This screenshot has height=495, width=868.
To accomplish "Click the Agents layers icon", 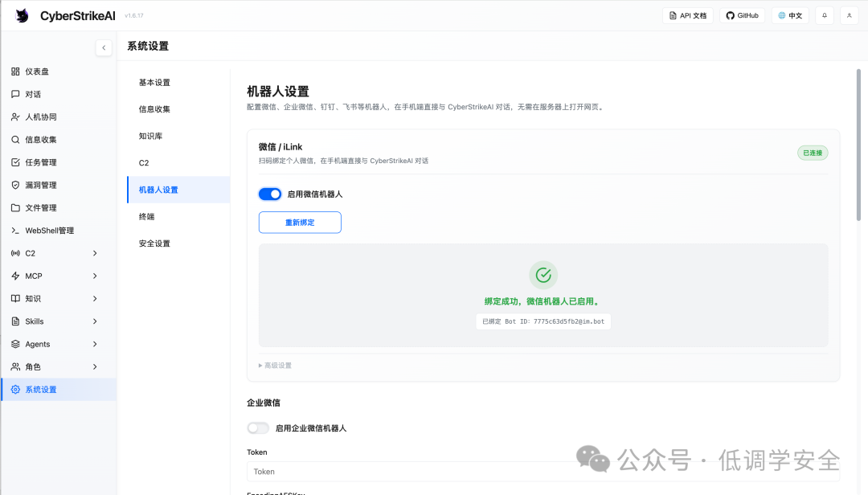I will tap(15, 344).
